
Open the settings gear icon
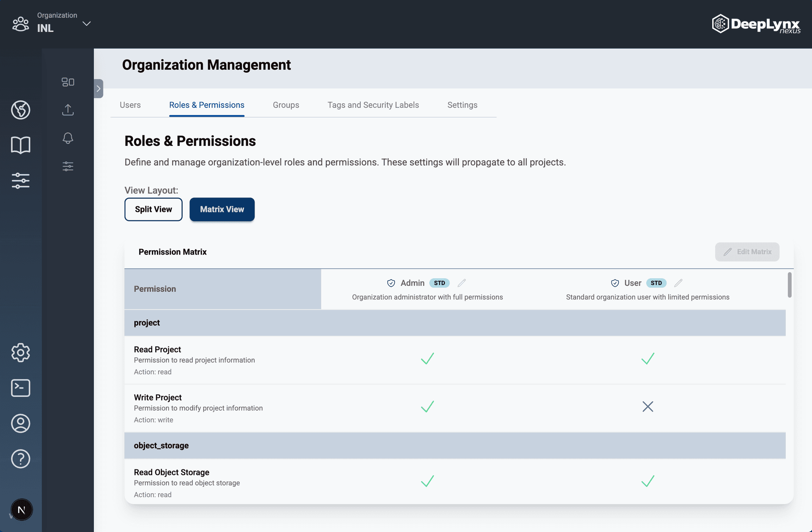coord(20,352)
